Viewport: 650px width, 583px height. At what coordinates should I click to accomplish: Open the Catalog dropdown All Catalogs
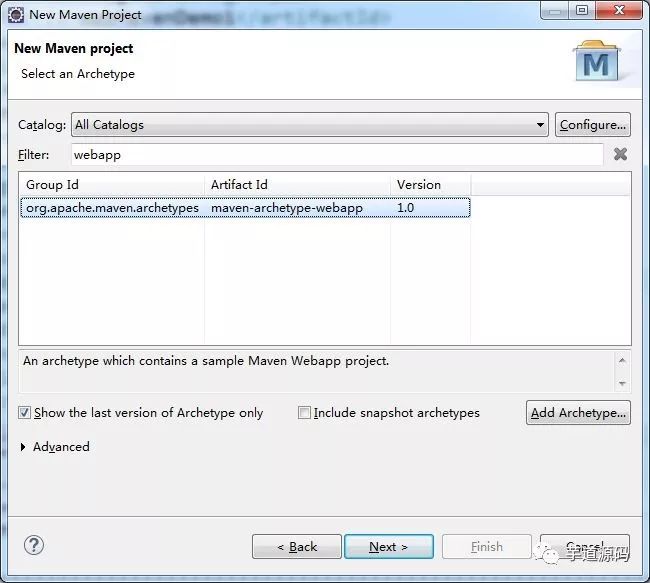click(x=310, y=124)
